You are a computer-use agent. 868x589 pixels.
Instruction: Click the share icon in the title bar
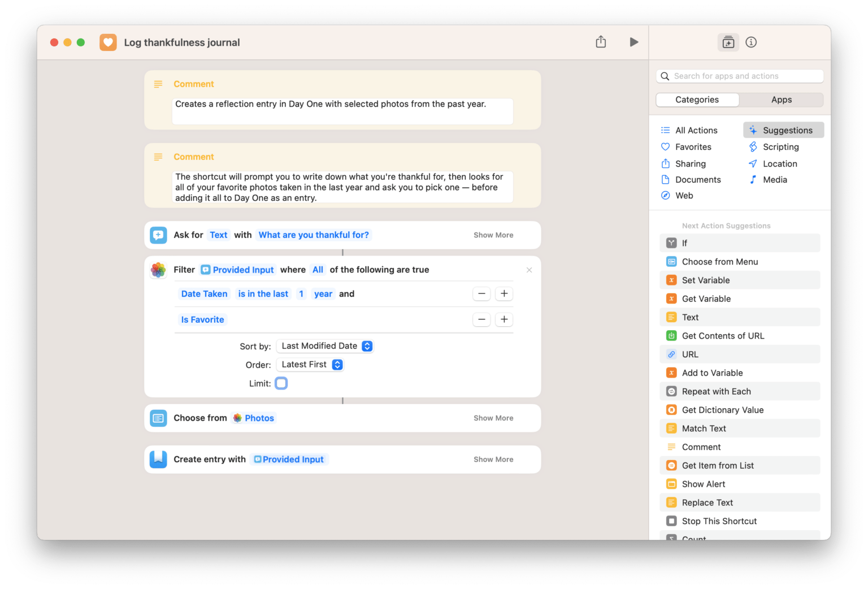click(x=601, y=42)
